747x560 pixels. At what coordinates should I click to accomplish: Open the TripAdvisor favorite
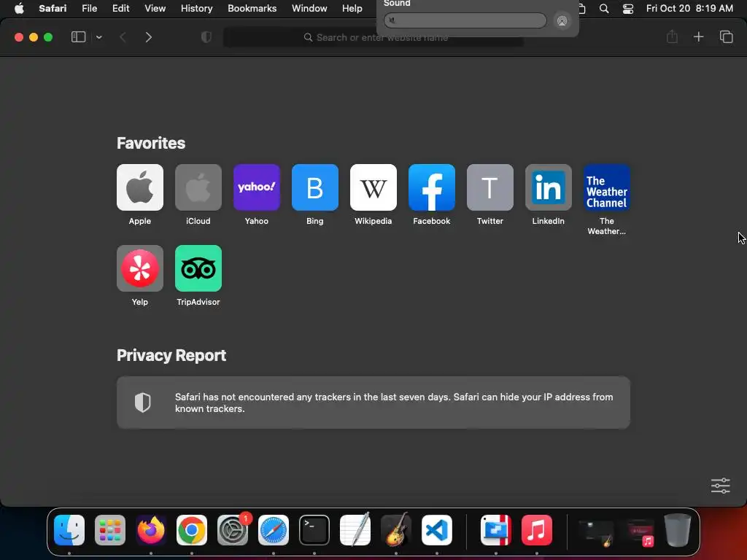(x=198, y=268)
